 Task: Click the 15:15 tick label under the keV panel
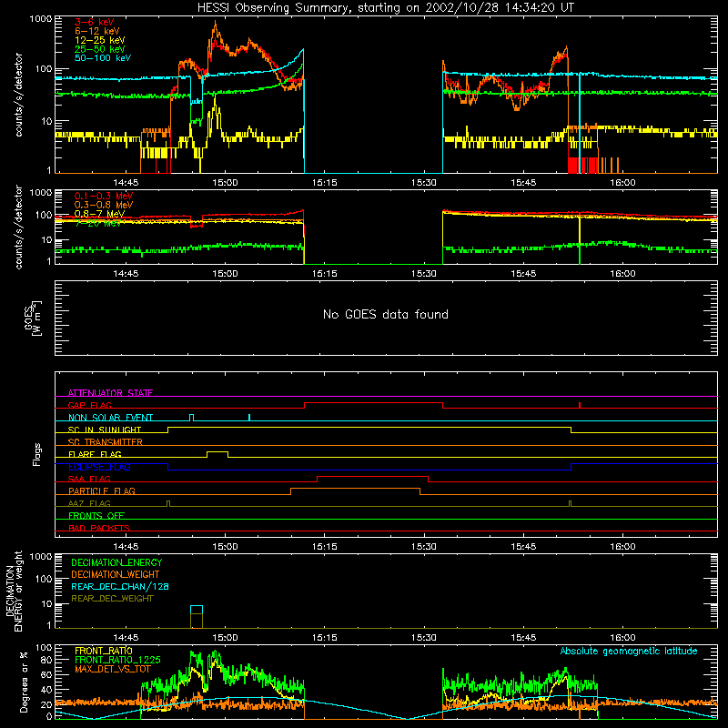324,183
